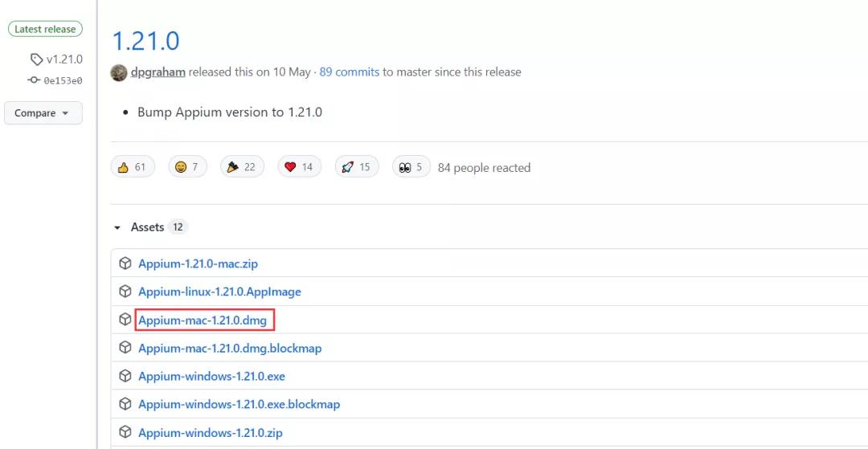
Task: Open the v1.21.0 tag link
Action: pyautogui.click(x=64, y=59)
